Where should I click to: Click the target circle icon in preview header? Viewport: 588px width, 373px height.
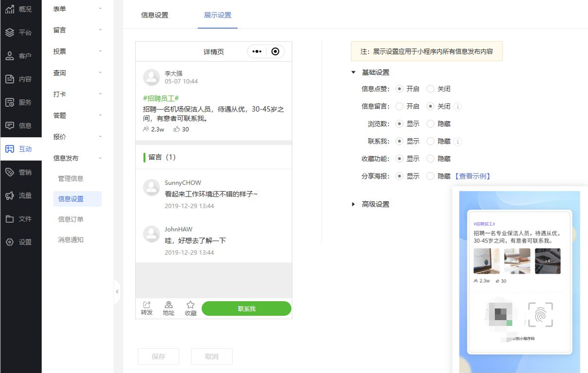click(275, 51)
